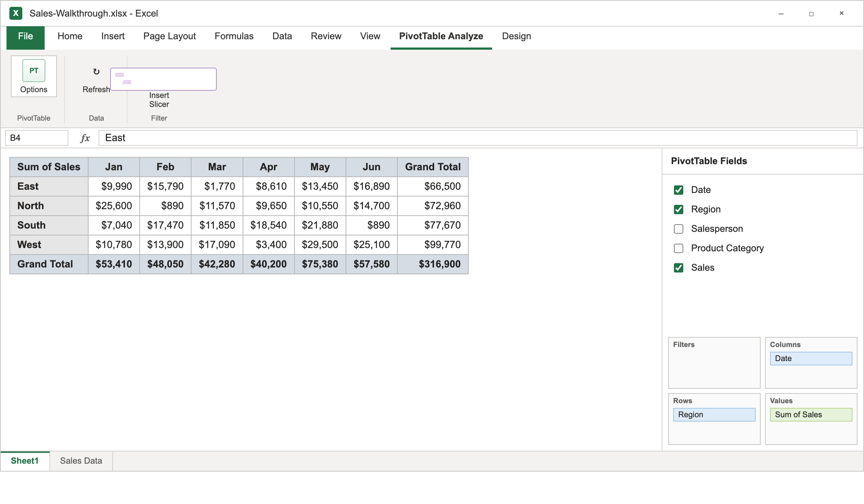Click the fx insert function icon
The height and width of the screenshot is (504, 864).
click(85, 138)
